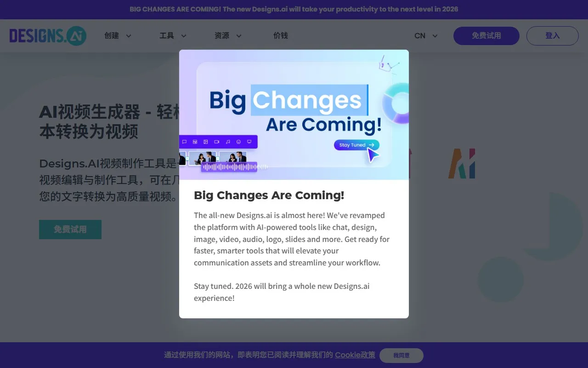Expand the 工具 dropdown menu

[173, 36]
